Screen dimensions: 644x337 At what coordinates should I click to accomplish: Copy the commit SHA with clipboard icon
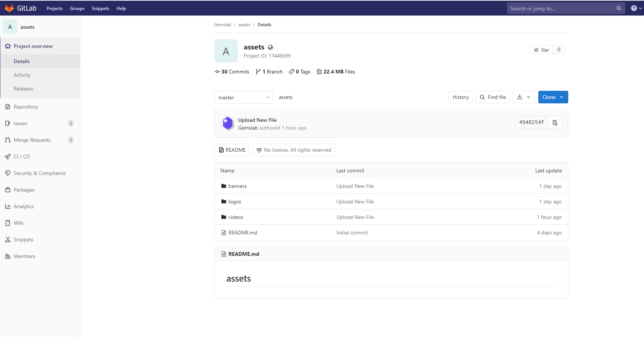click(x=555, y=123)
